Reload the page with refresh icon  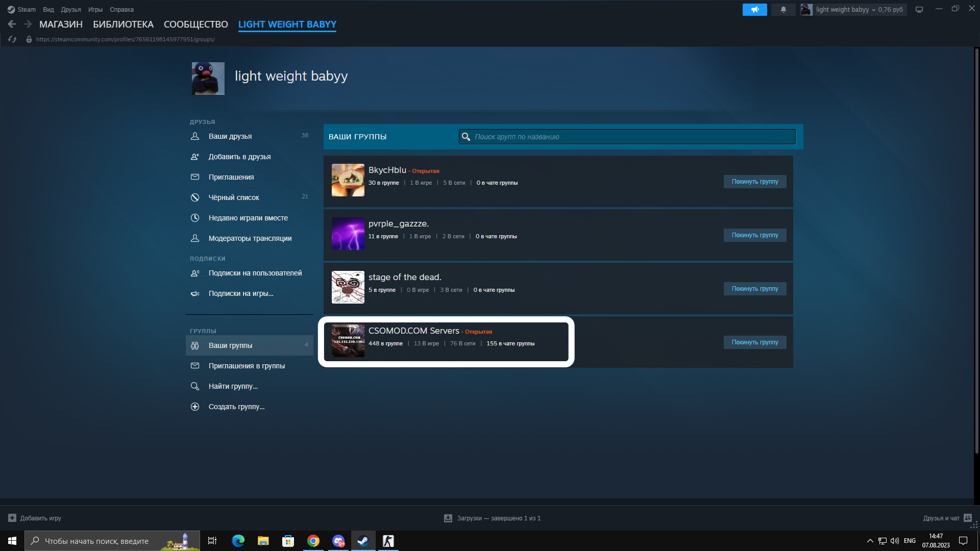(12, 39)
